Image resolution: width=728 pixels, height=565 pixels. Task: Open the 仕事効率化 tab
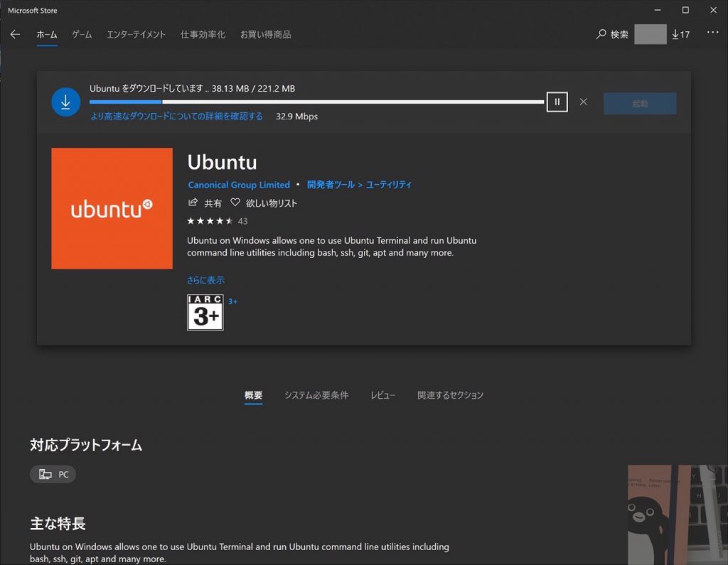(x=203, y=35)
